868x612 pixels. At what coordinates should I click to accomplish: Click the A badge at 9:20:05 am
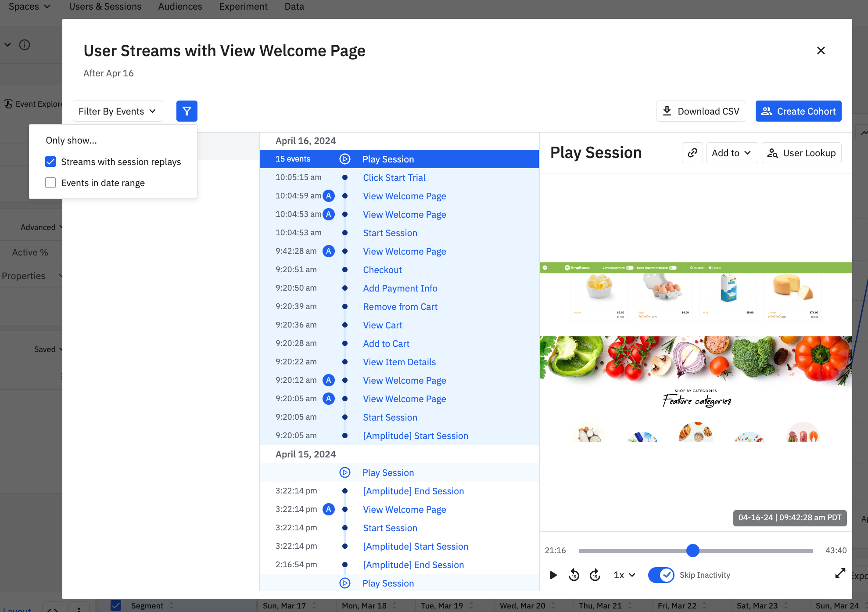329,399
